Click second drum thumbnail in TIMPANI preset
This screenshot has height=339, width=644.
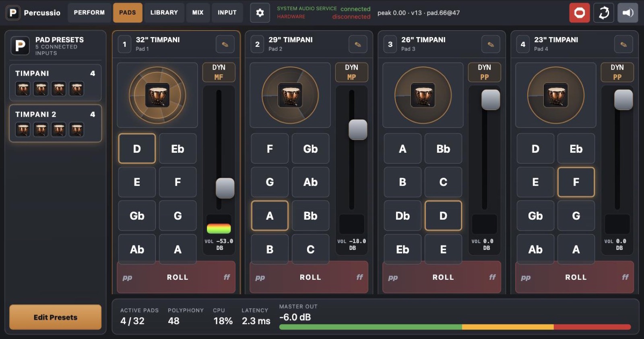coord(41,89)
